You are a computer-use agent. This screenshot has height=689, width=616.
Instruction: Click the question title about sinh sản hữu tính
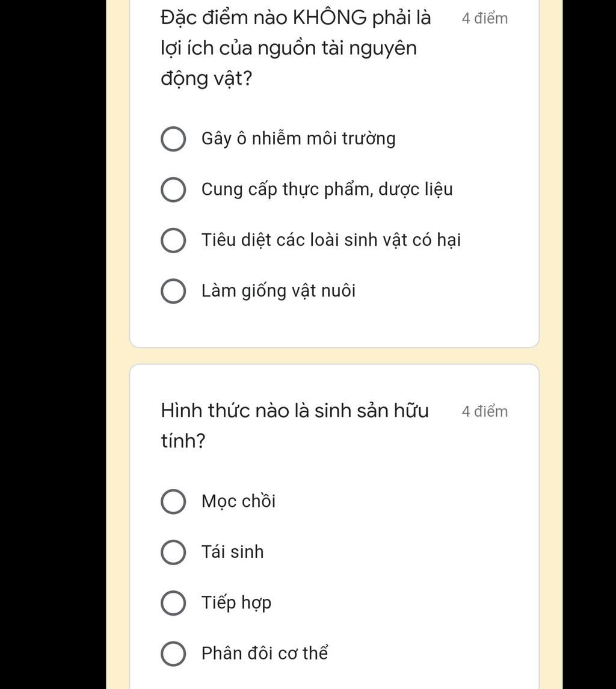pos(295,425)
